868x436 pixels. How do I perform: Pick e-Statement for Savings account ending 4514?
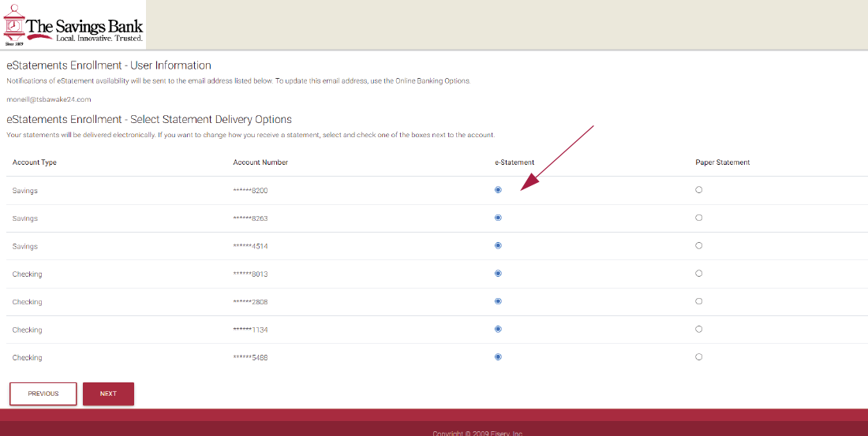click(x=498, y=246)
